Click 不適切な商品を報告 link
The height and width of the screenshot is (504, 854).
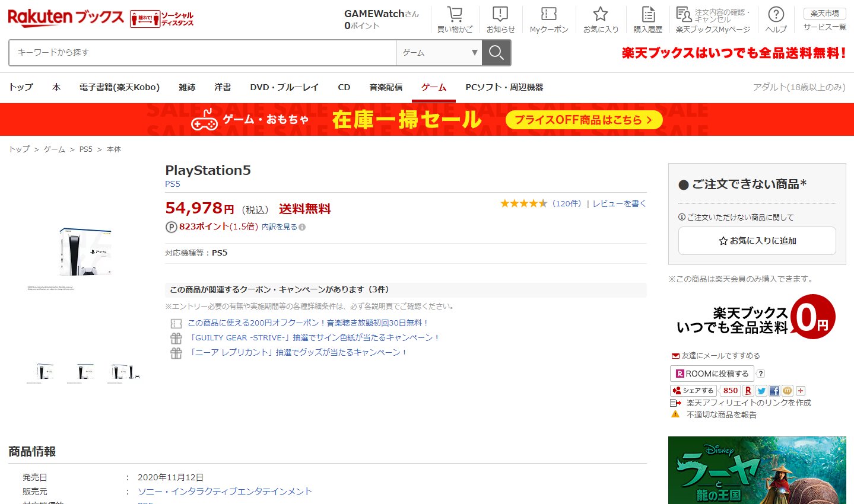click(722, 414)
